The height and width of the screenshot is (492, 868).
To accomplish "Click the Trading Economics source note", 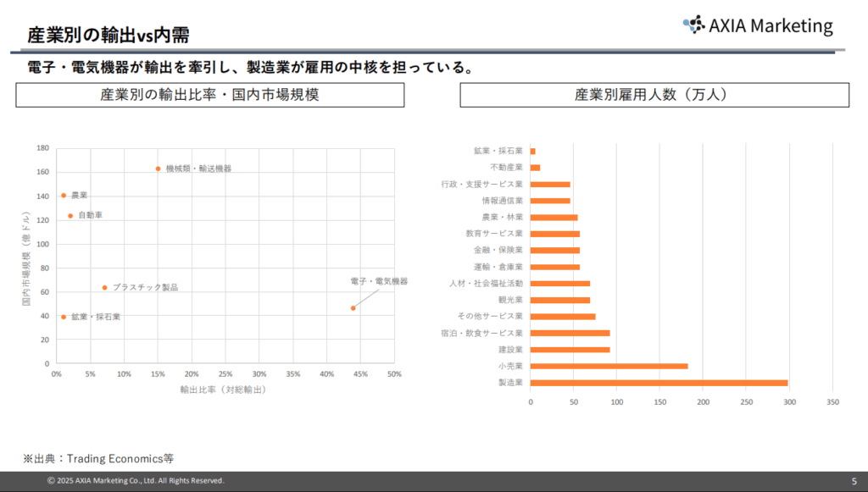I will click(97, 458).
